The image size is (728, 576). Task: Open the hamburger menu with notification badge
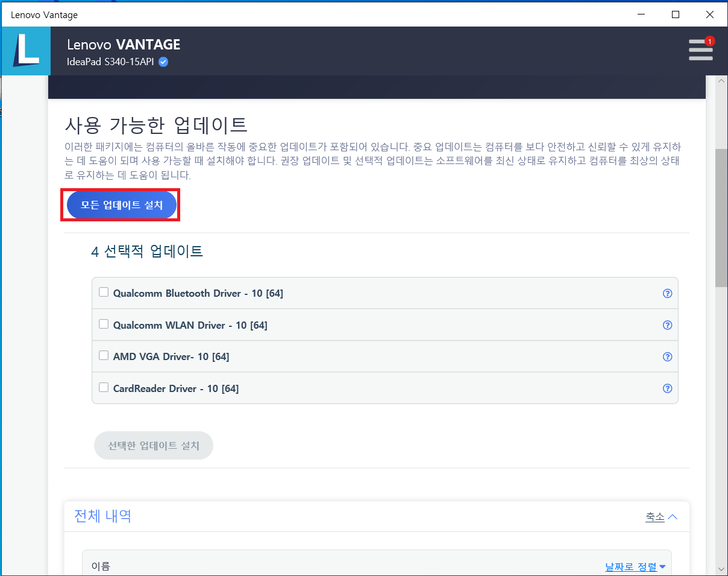point(701,49)
